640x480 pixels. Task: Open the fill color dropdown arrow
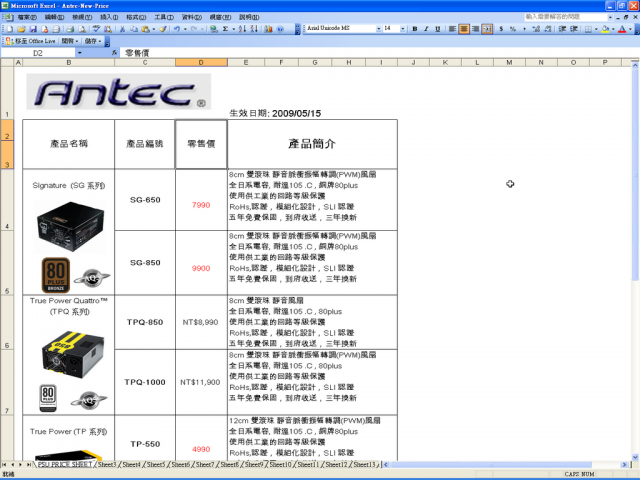click(613, 29)
